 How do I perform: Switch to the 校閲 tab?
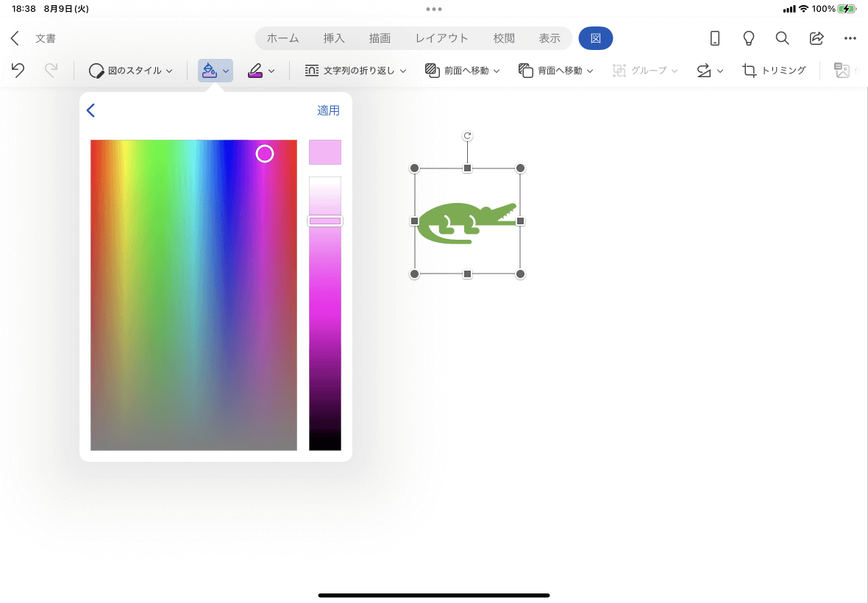[x=504, y=38]
